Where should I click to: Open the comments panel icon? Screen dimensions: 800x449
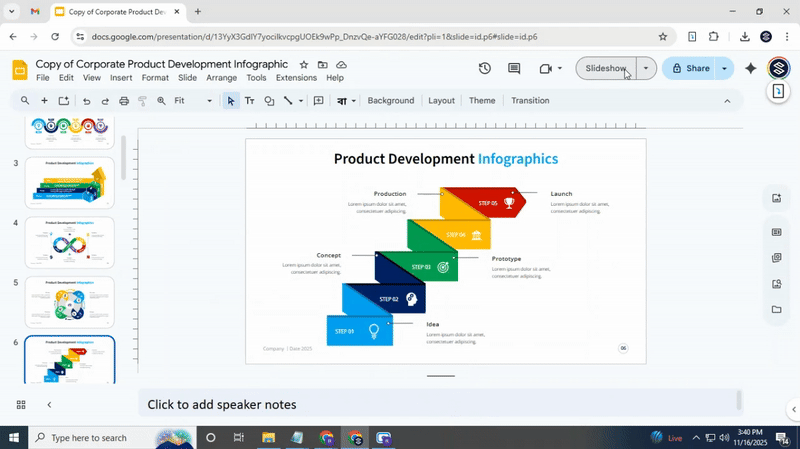click(x=514, y=69)
